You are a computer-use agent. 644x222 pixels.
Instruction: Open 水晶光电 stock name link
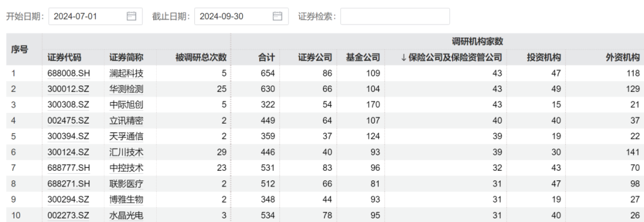coord(126,215)
